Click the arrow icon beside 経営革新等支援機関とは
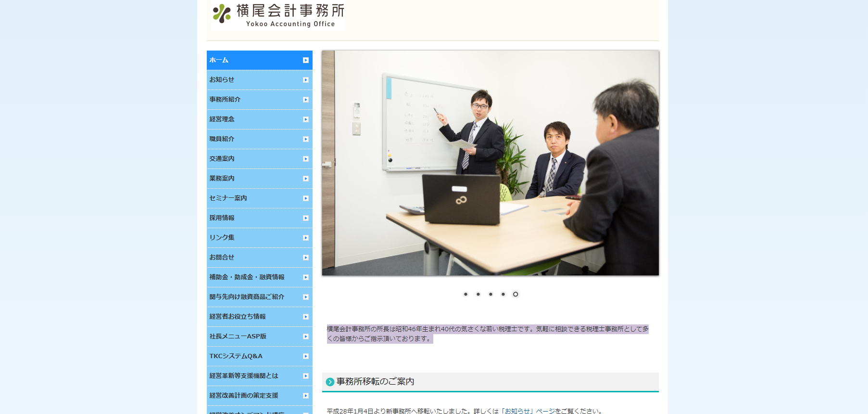 coord(306,376)
